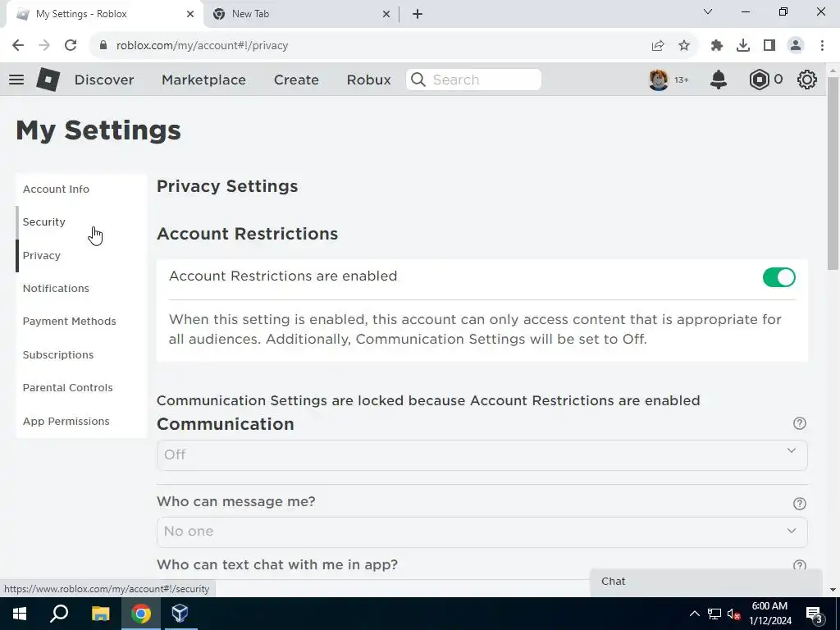Open File Explorer from the taskbar
840x630 pixels.
100,614
